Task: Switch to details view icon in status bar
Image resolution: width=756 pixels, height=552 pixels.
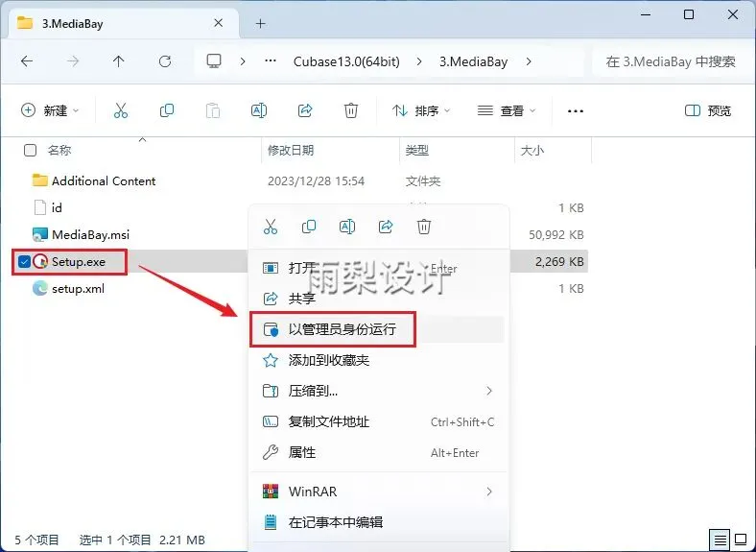Action: coord(721,540)
